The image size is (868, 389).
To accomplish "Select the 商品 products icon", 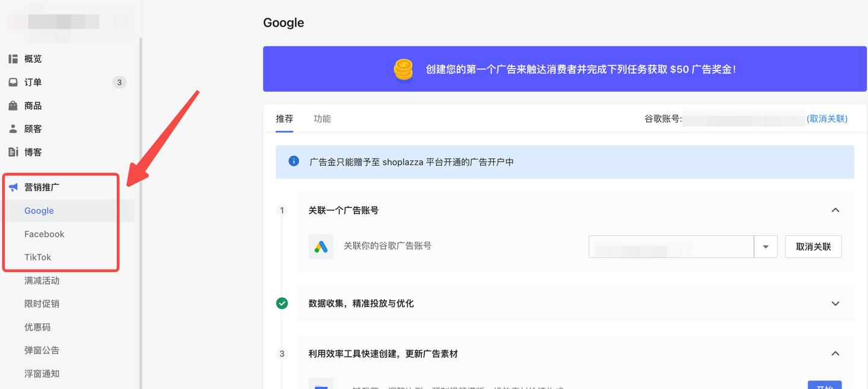I will pyautogui.click(x=13, y=105).
